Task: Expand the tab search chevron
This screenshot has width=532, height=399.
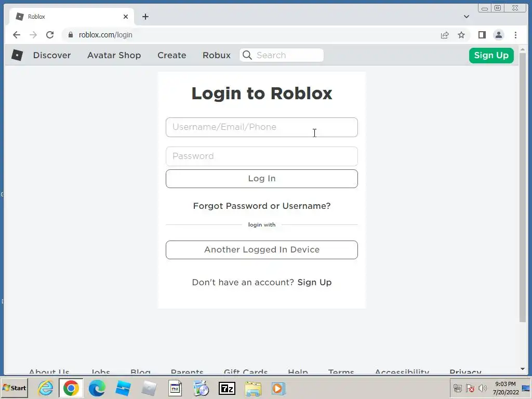Action: [467, 17]
